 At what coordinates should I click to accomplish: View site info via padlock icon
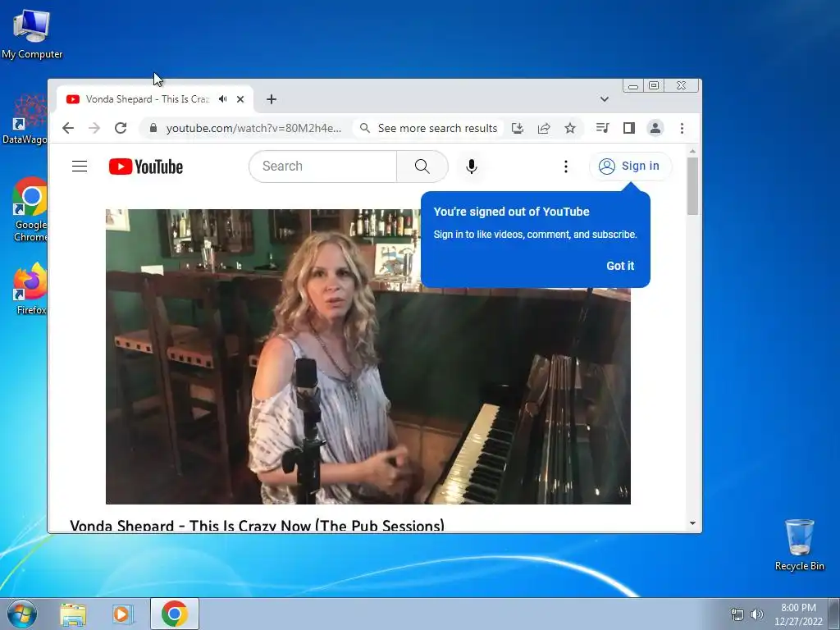[x=153, y=128]
